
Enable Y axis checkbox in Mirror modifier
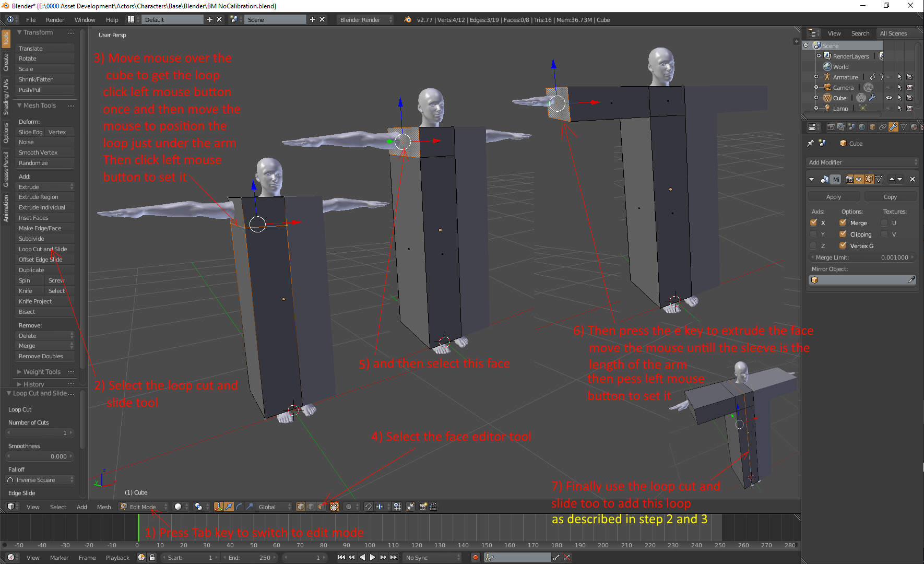coord(813,234)
